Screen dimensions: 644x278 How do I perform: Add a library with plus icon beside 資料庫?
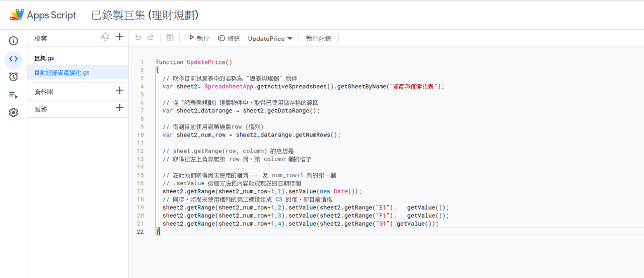(119, 91)
